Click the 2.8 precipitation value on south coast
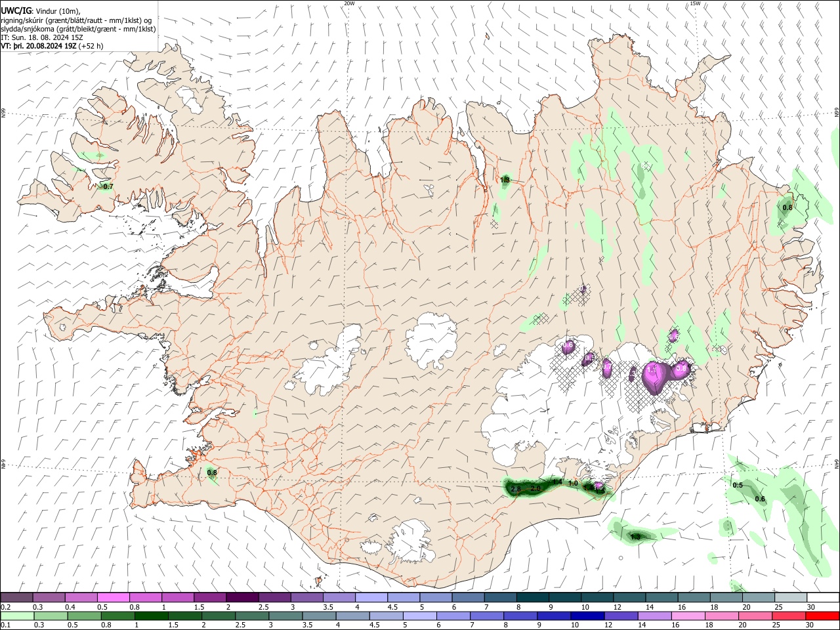The height and width of the screenshot is (630, 840). pos(515,490)
